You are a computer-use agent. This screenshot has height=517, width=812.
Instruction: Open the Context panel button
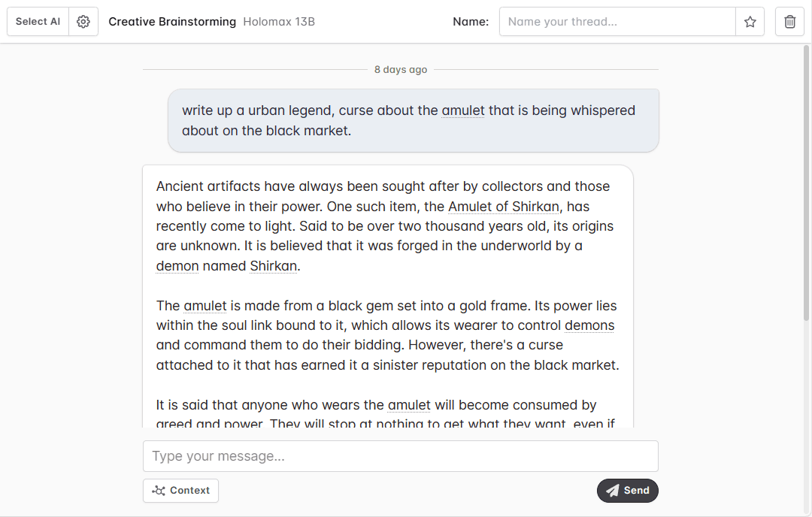pos(181,491)
